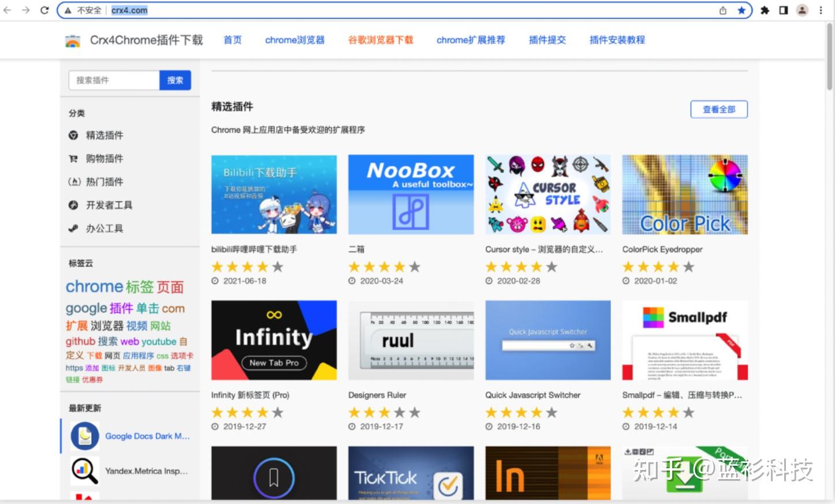This screenshot has height=504, width=835.
Task: Click the Designers Ruler title
Action: click(x=377, y=395)
